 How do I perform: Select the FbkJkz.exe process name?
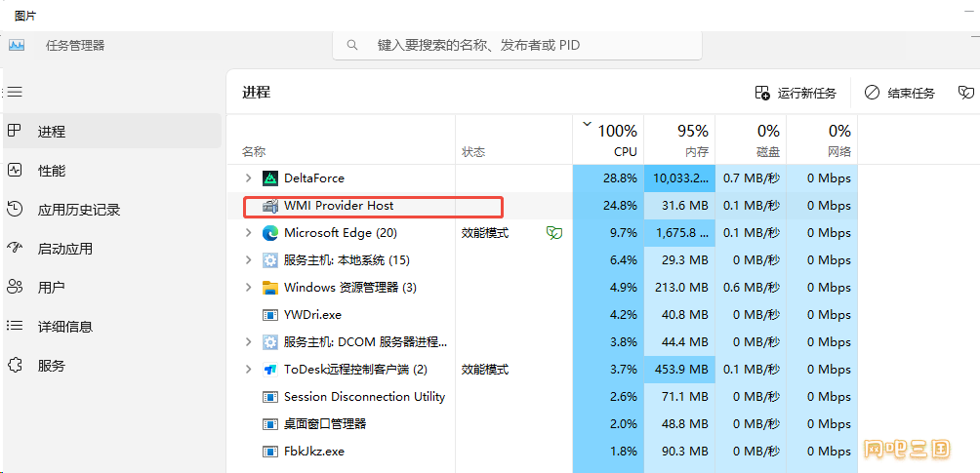coord(313,452)
